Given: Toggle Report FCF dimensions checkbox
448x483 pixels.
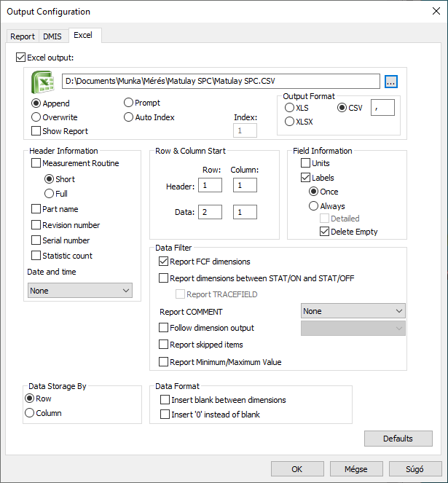Looking at the screenshot, I should click(163, 262).
